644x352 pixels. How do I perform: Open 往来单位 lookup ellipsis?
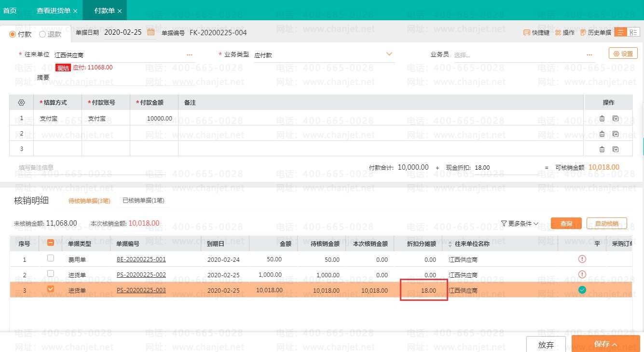point(190,55)
